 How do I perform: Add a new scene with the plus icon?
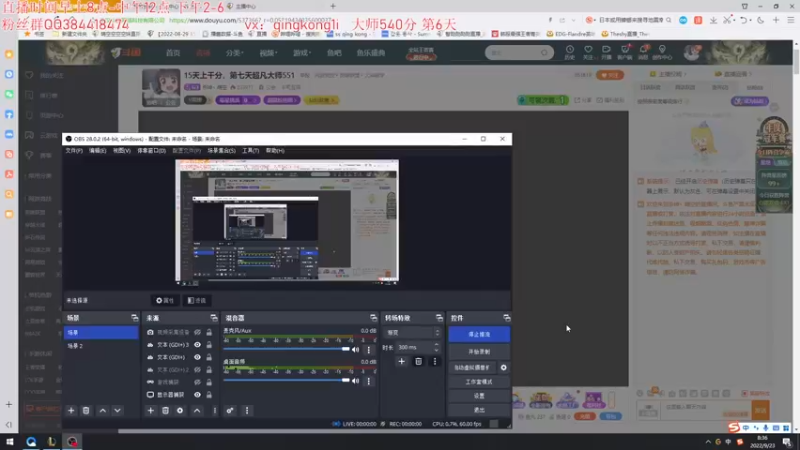(71, 411)
